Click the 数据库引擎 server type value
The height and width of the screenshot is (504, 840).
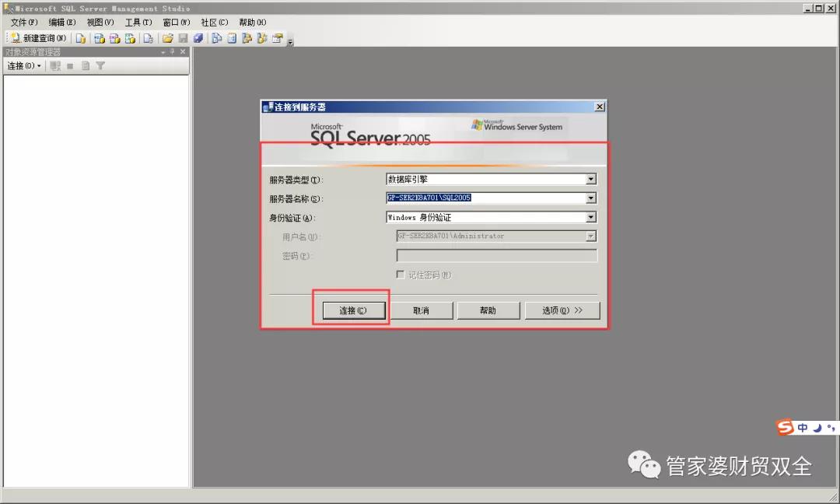[408, 179]
